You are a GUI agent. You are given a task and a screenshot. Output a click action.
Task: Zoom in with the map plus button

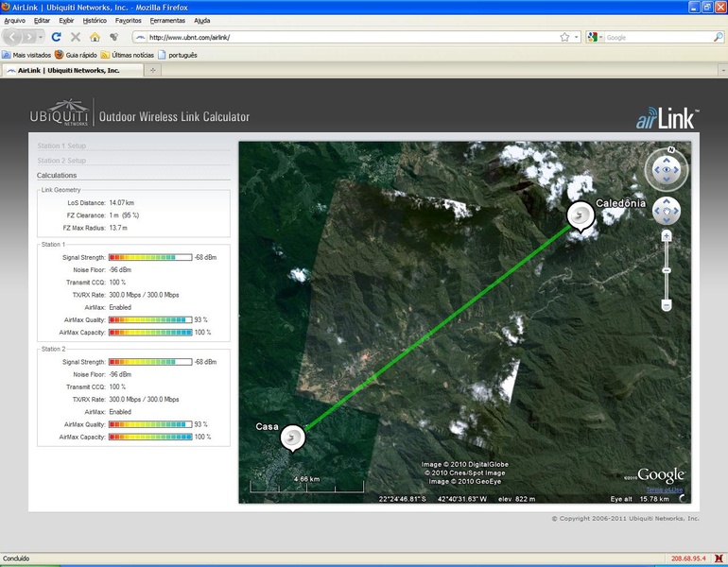coord(667,236)
